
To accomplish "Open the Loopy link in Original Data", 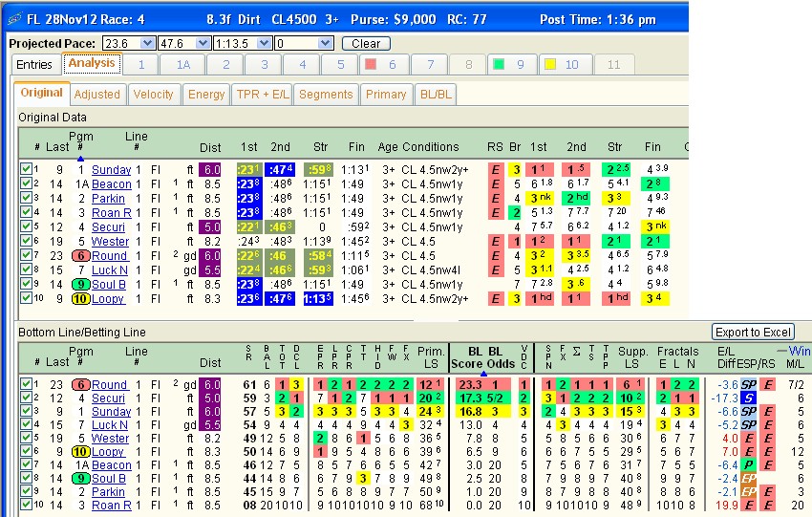I will [108, 299].
